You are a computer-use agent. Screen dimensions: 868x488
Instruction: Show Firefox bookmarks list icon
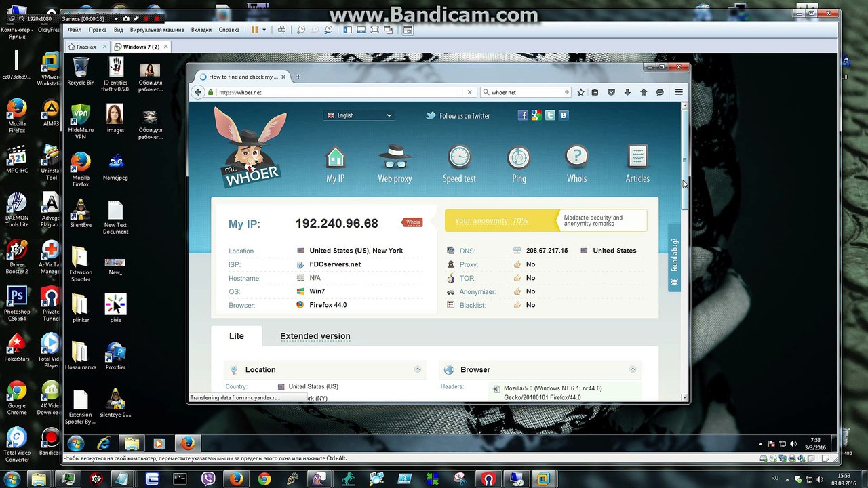coord(595,92)
